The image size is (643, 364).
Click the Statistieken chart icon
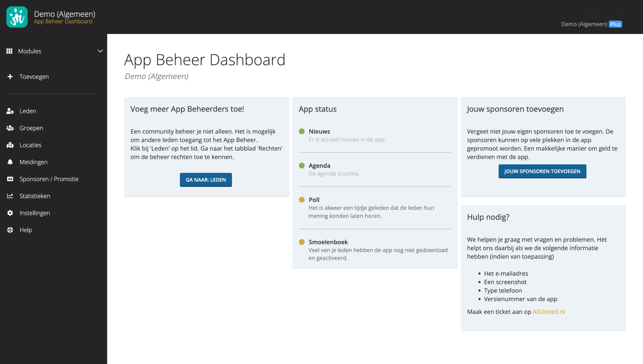10,196
